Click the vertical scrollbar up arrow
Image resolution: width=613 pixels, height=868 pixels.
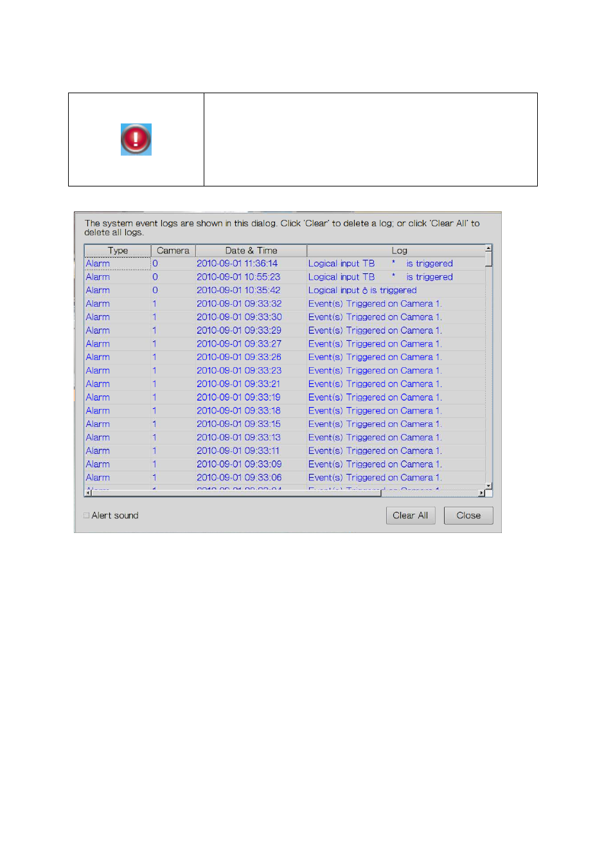point(489,248)
